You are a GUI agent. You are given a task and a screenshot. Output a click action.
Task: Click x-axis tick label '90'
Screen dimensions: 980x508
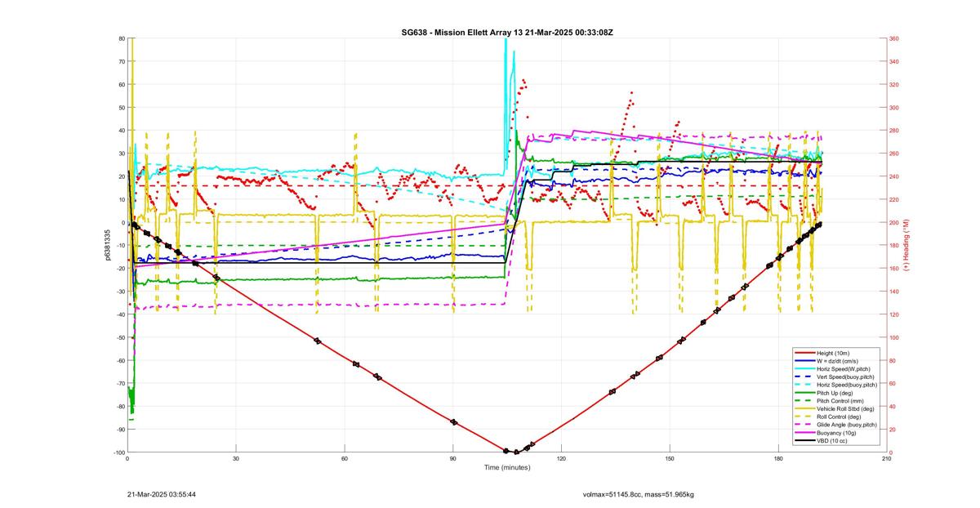(x=453, y=459)
